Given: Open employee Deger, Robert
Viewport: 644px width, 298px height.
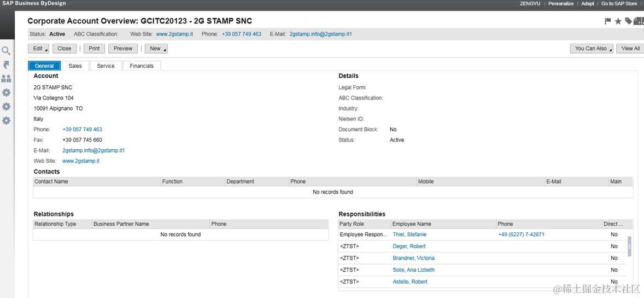Looking at the screenshot, I should click(409, 246).
